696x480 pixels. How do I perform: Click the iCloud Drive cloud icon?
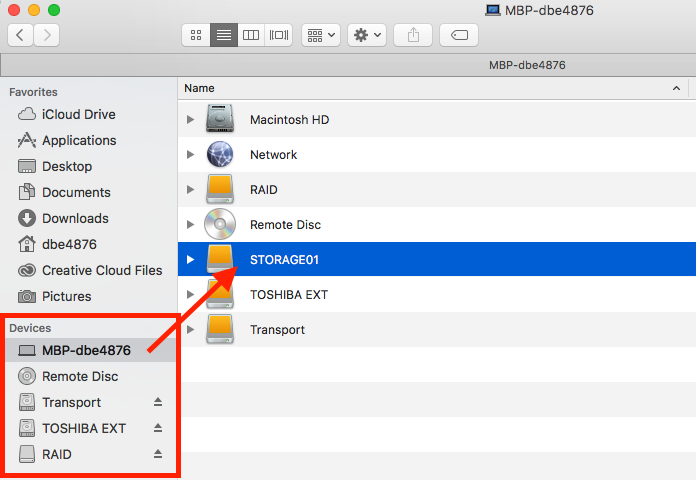click(x=27, y=114)
